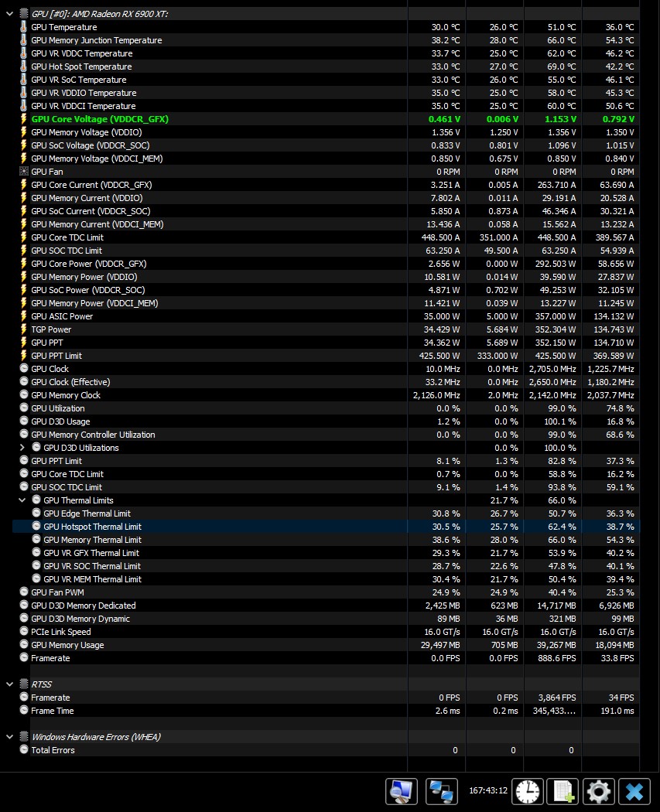Select GPU PPT Limit row showing 8.1 %
The image size is (660, 812).
tap(327, 461)
